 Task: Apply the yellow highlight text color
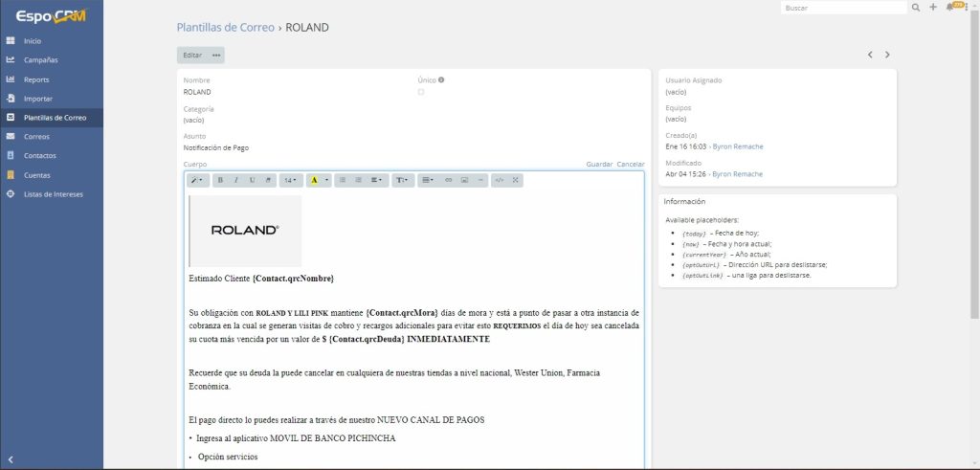pyautogui.click(x=314, y=180)
